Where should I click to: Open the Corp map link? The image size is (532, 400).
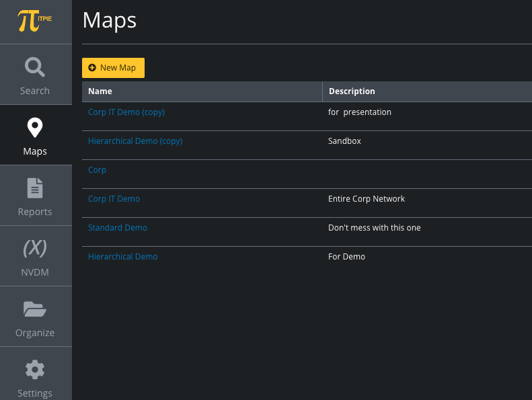(97, 170)
